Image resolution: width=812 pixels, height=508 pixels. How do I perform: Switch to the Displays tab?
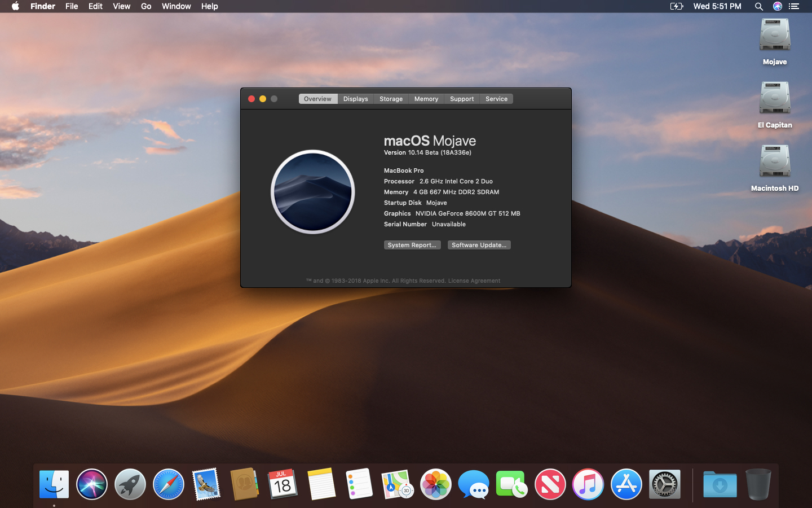(355, 98)
